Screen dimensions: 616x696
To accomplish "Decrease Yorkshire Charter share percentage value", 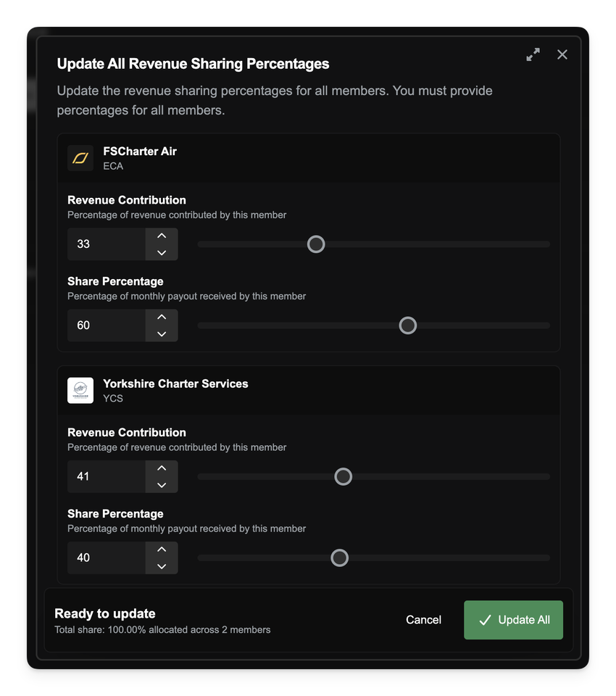I will 162,565.
